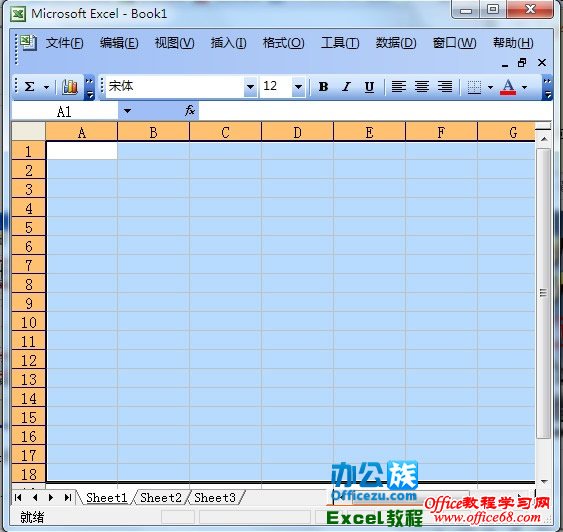
Task: Minimize the workbook document window
Action: [x=505, y=64]
